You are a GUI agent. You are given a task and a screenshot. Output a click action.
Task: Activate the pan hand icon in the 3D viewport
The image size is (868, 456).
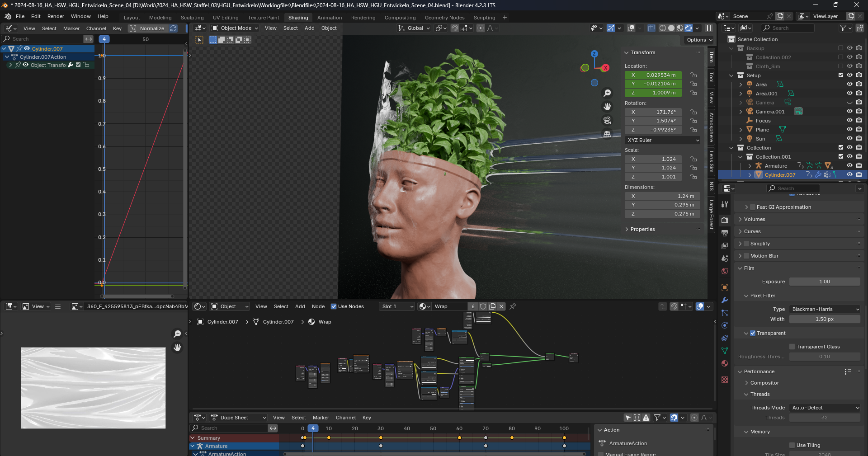[607, 107]
